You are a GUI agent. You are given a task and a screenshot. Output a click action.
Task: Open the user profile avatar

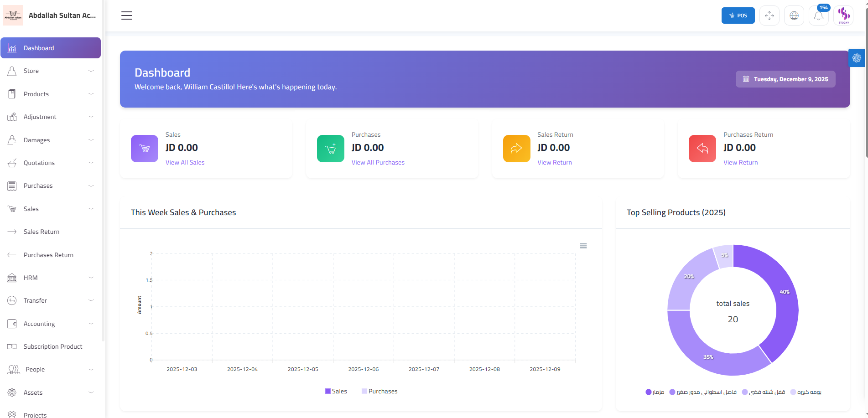point(843,15)
